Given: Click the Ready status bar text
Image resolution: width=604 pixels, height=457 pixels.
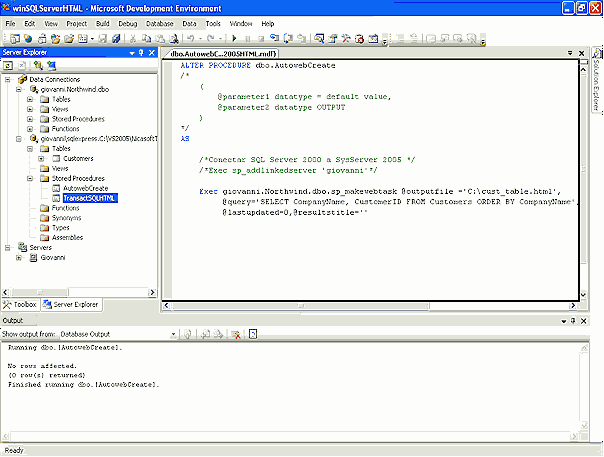Looking at the screenshot, I should point(14,450).
